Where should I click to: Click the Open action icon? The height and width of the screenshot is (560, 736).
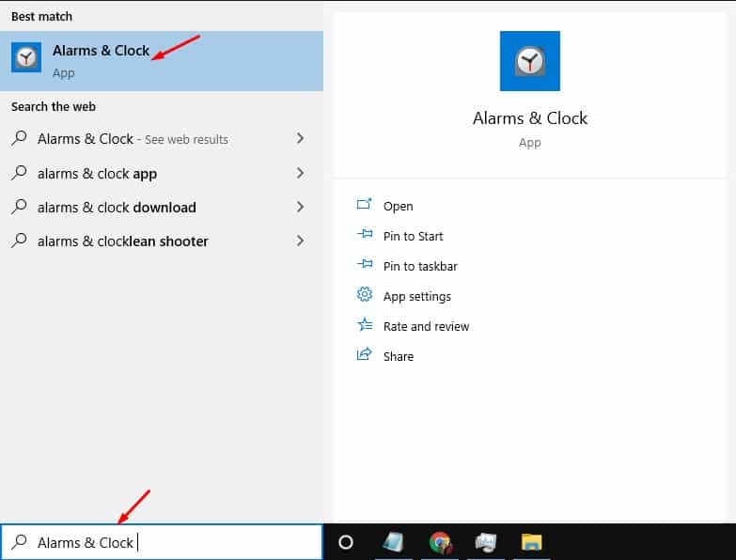pyautogui.click(x=365, y=204)
